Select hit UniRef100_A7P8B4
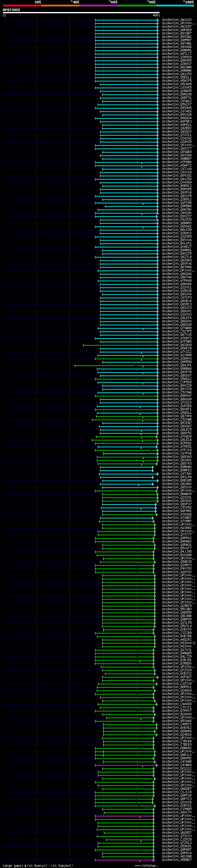The width and height of the screenshot is (197, 868). [177, 162]
